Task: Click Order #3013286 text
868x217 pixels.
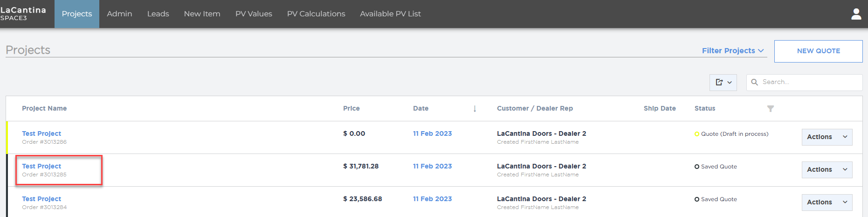Action: (x=44, y=142)
